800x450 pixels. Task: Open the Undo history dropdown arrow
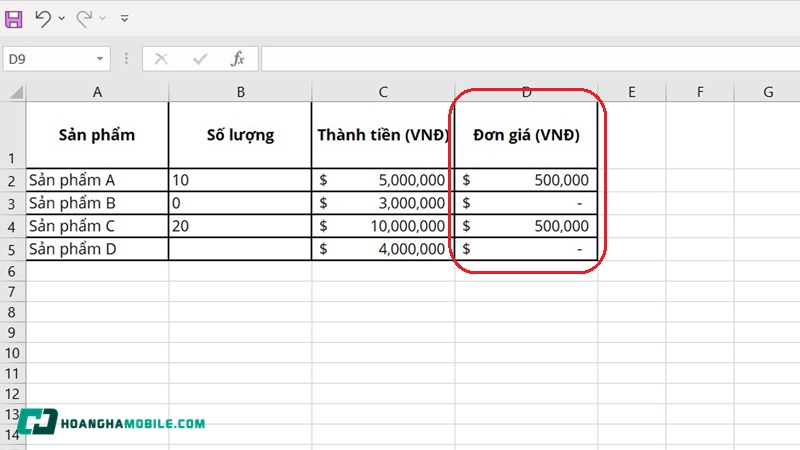click(62, 18)
